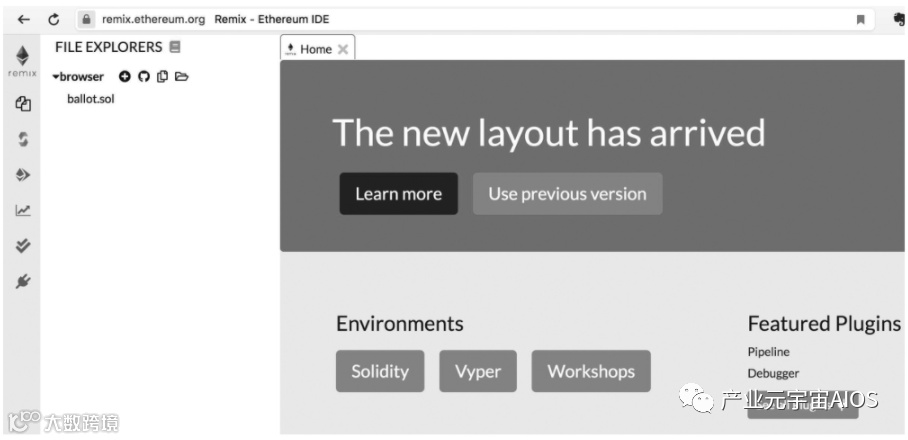
Task: Open the Analysis chart sidebar icon
Action: tap(23, 211)
